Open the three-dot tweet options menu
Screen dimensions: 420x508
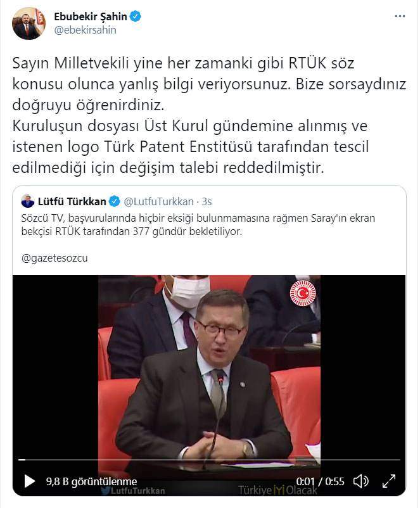tap(400, 16)
